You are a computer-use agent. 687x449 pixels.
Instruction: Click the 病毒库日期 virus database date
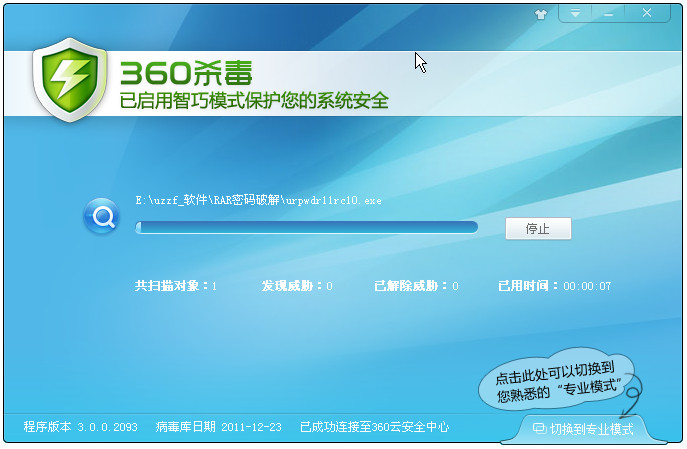pos(218,427)
